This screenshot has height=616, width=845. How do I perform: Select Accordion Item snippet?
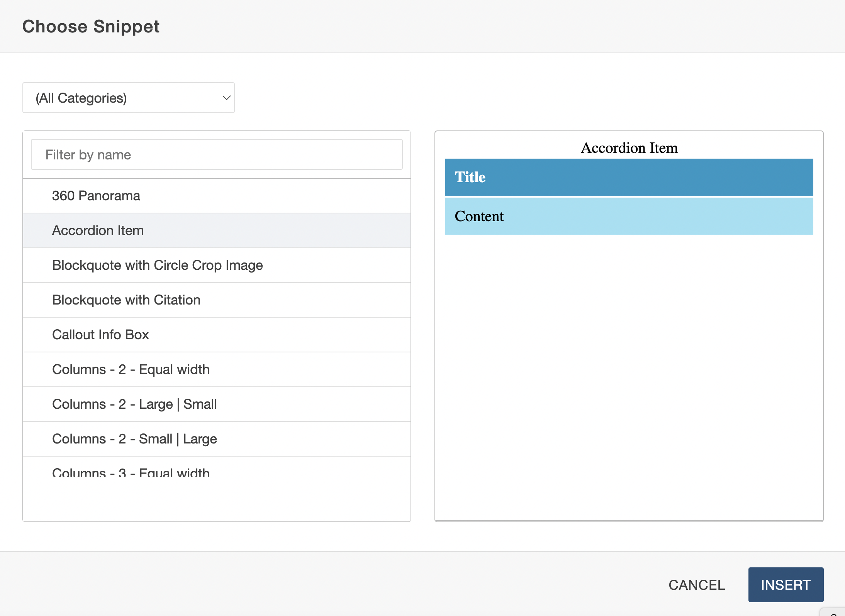pos(98,230)
